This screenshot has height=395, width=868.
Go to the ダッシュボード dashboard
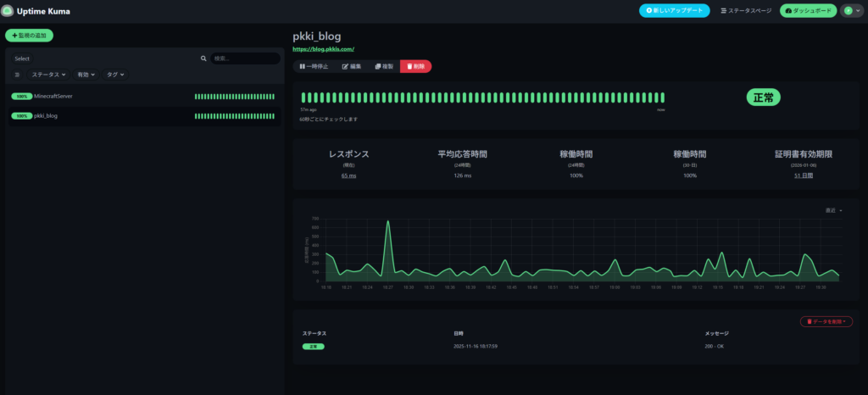pos(808,10)
